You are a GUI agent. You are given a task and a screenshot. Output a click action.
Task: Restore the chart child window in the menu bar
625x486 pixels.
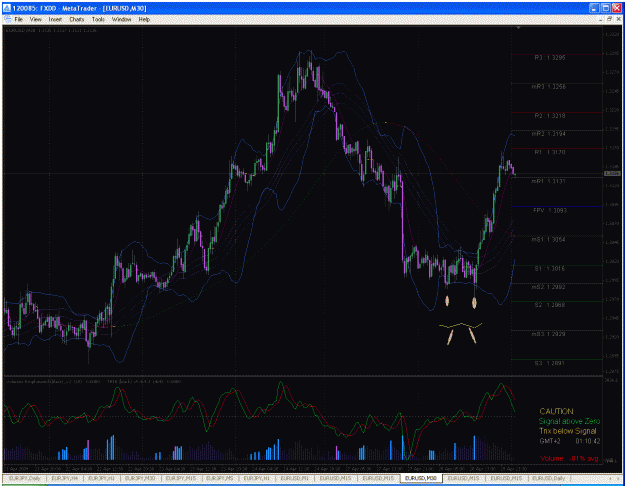tap(609, 19)
